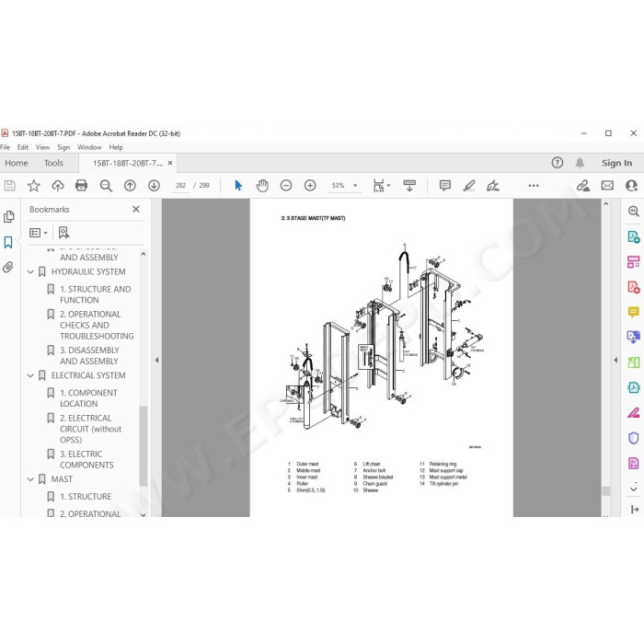
Task: Share a link to the file
Action: (x=582, y=186)
